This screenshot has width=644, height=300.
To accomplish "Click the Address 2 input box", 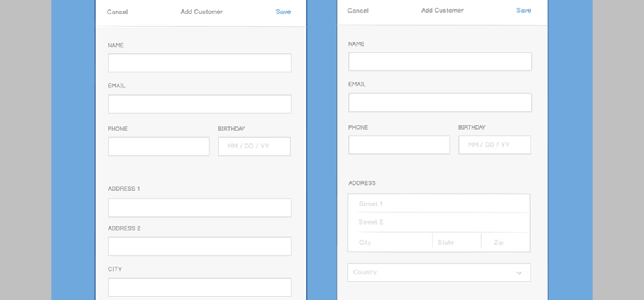I will click(x=199, y=247).
